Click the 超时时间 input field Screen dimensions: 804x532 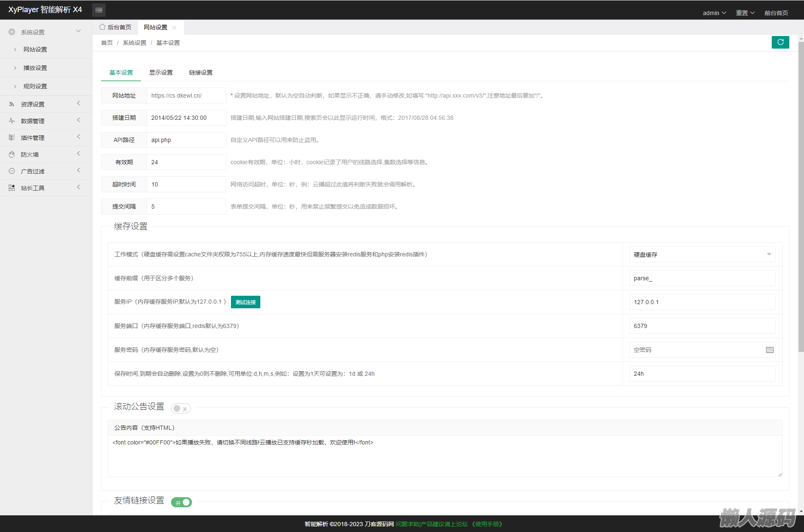pos(187,184)
